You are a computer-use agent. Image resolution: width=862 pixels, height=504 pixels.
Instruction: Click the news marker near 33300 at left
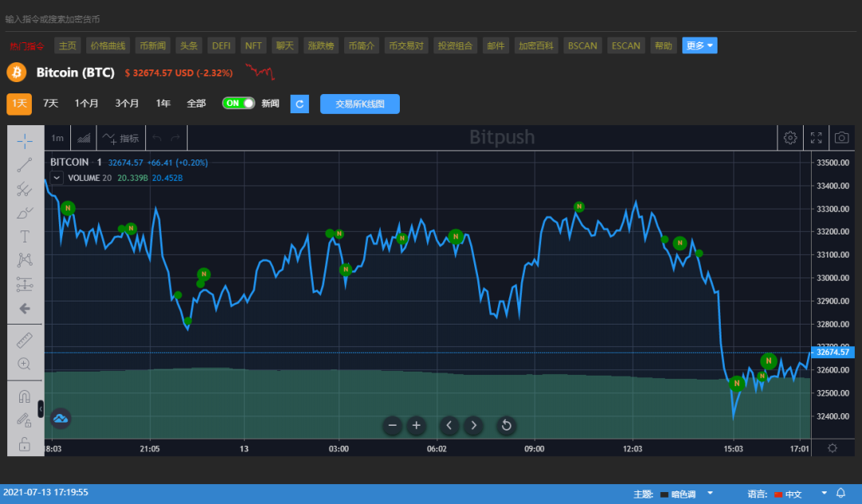pos(68,208)
